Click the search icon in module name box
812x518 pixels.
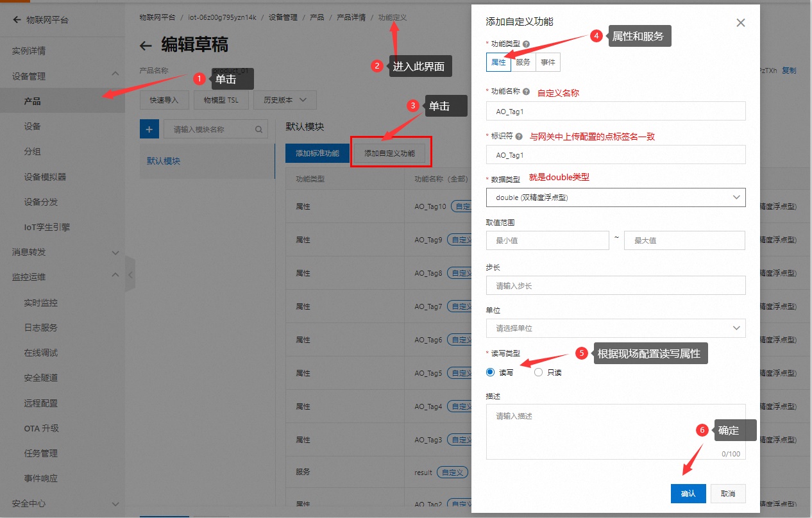pyautogui.click(x=259, y=129)
